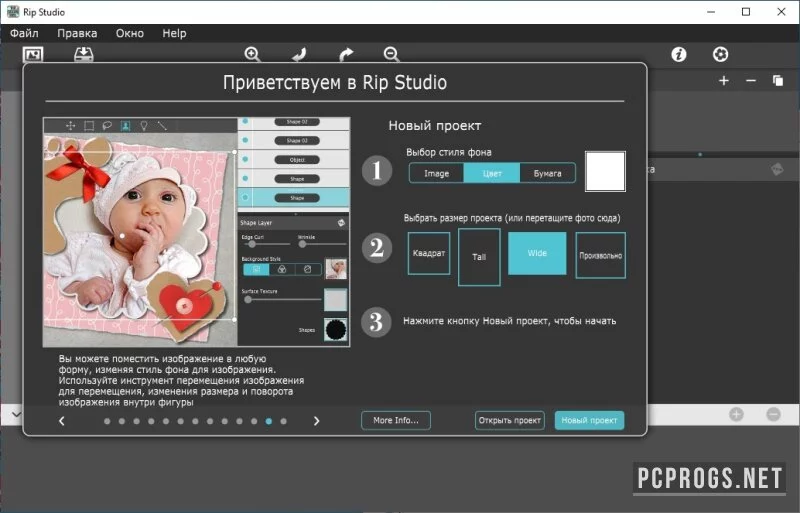Choose the Wide project size
The image size is (800, 513).
coord(537,253)
